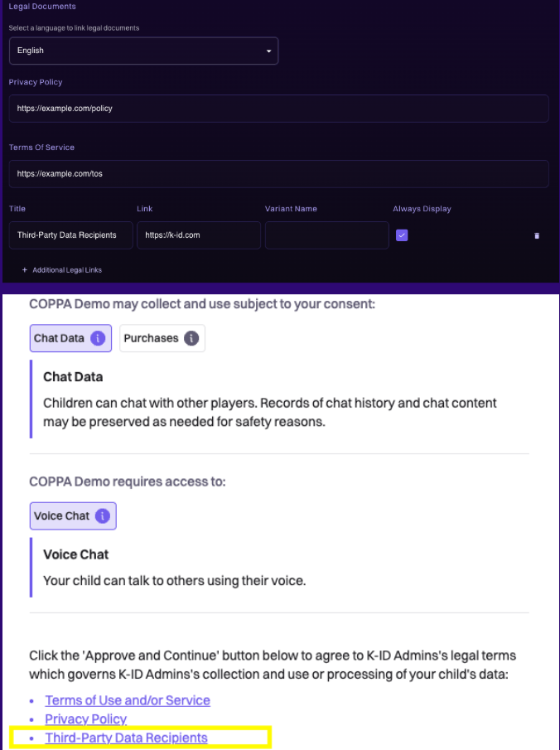Screen dimensions: 560x750
Task: Click the Terms Of Service URL input field
Action: click(278, 173)
